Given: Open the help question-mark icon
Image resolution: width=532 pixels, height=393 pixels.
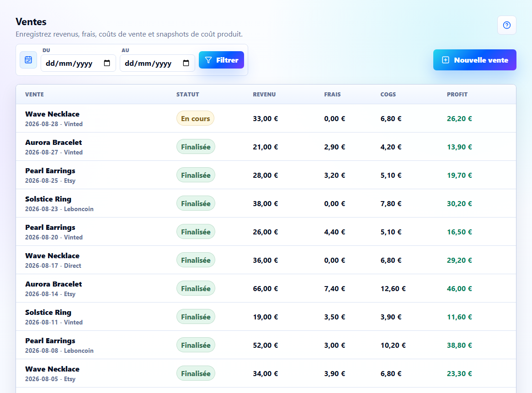Looking at the screenshot, I should click(506, 25).
